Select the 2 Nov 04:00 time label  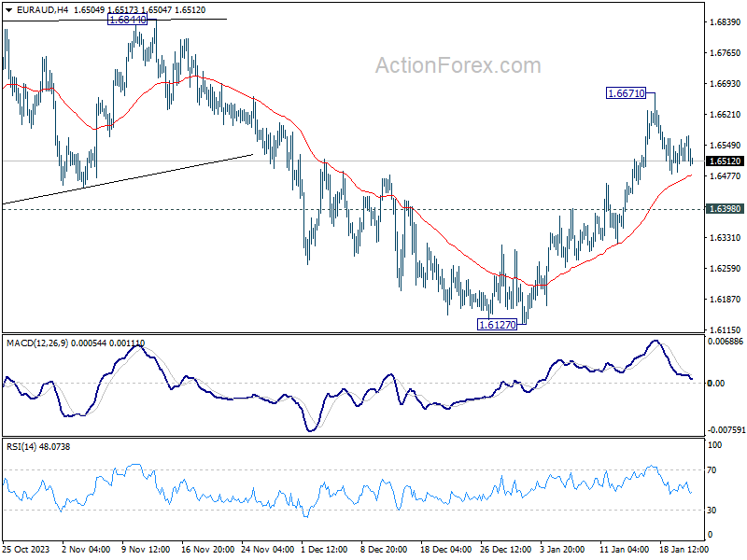86,549
